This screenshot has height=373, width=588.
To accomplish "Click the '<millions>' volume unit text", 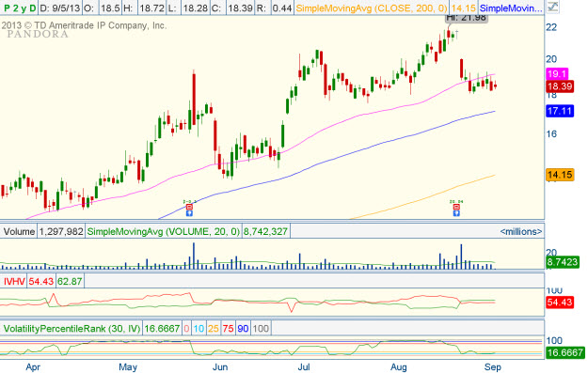I will click(x=521, y=231).
